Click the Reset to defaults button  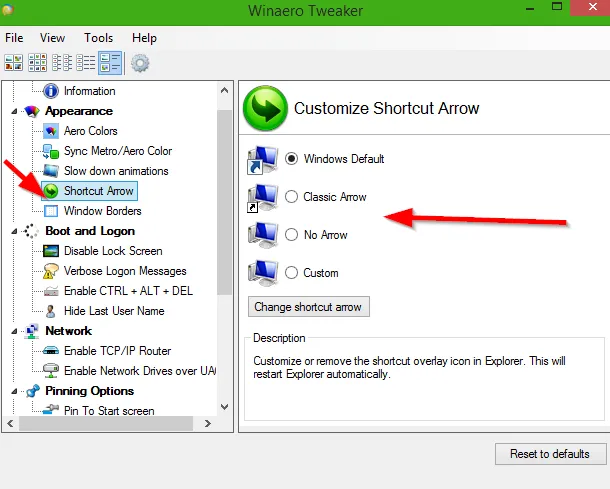pyautogui.click(x=550, y=454)
